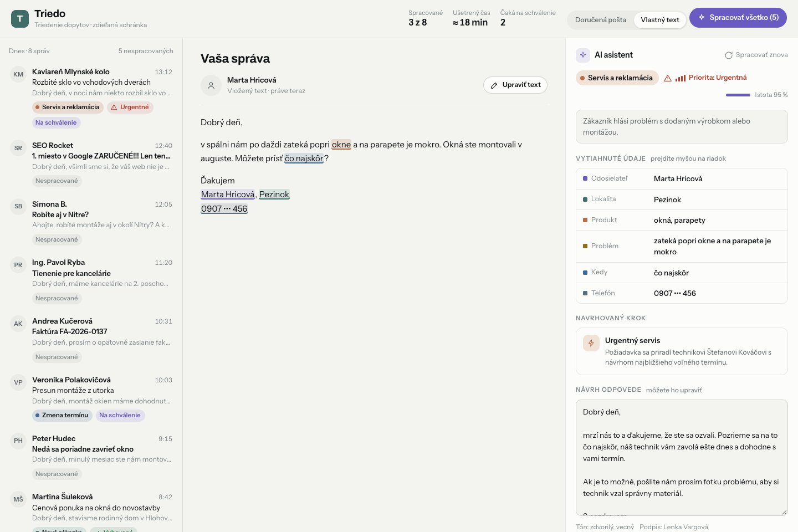This screenshot has width=798, height=532.
Task: Click the Servis a reklamácia category pill in assistant panel
Action: (617, 78)
